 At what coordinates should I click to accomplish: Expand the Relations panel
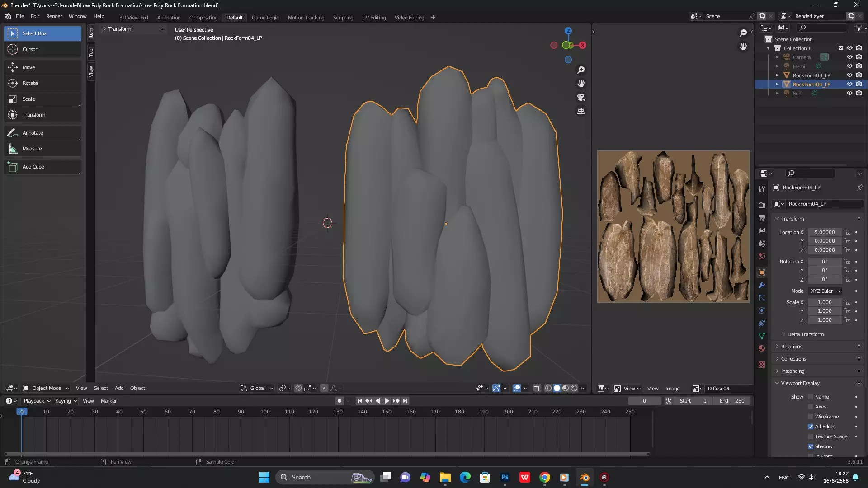pos(792,347)
